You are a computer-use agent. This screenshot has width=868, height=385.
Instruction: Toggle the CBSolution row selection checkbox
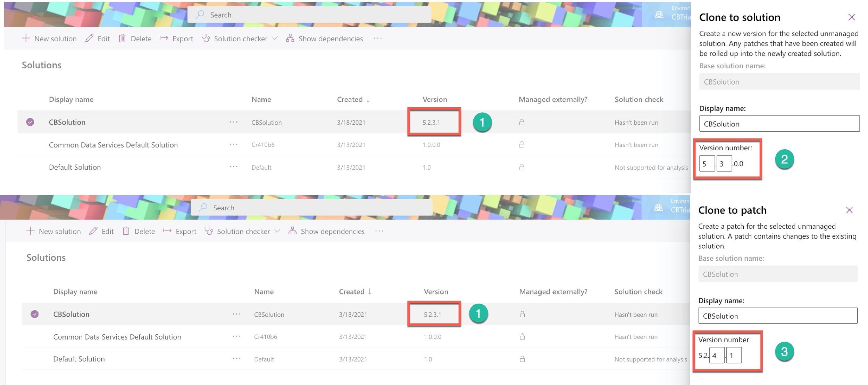pyautogui.click(x=31, y=120)
